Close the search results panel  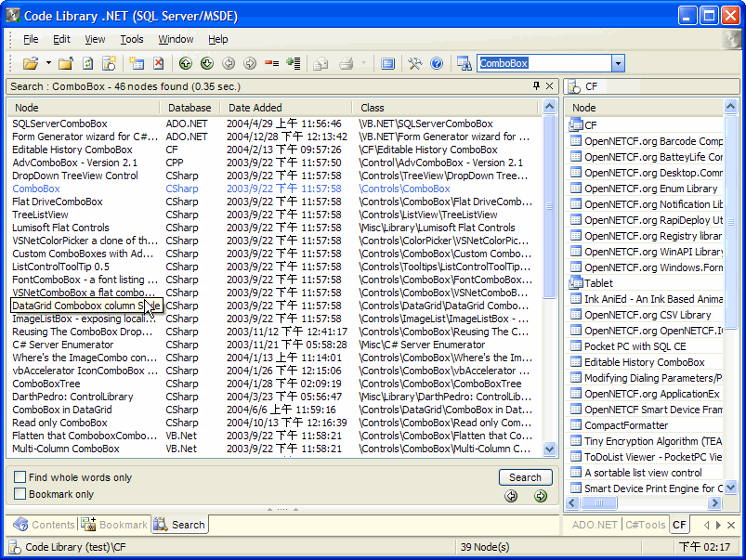click(x=549, y=85)
